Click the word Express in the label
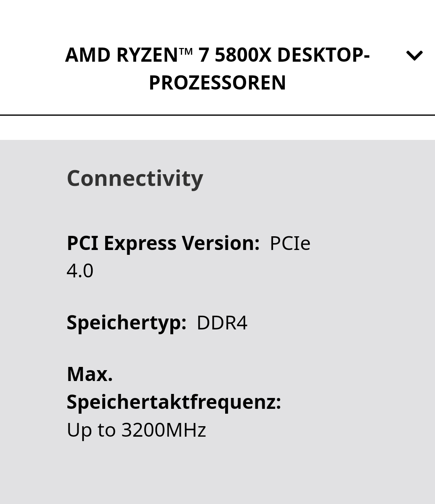This screenshot has width=435, height=504. [140, 243]
